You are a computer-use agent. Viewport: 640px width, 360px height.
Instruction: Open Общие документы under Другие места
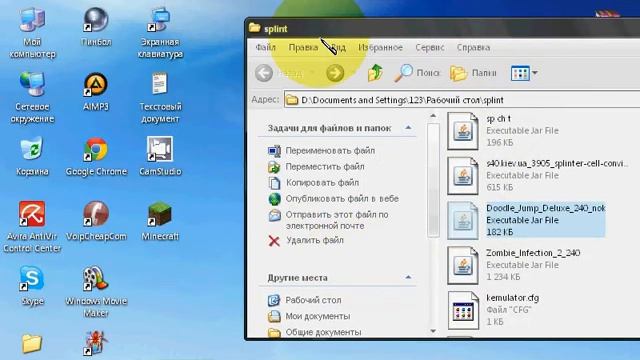[323, 332]
